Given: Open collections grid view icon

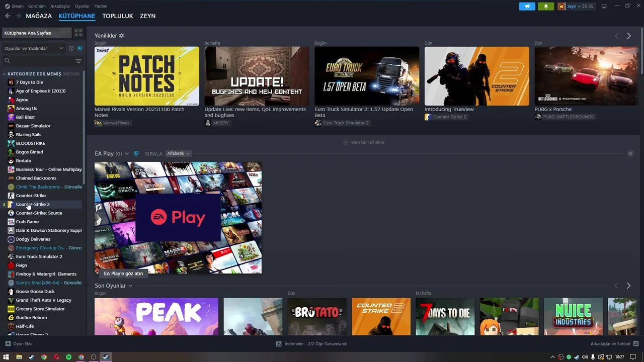Looking at the screenshot, I should tap(78, 33).
